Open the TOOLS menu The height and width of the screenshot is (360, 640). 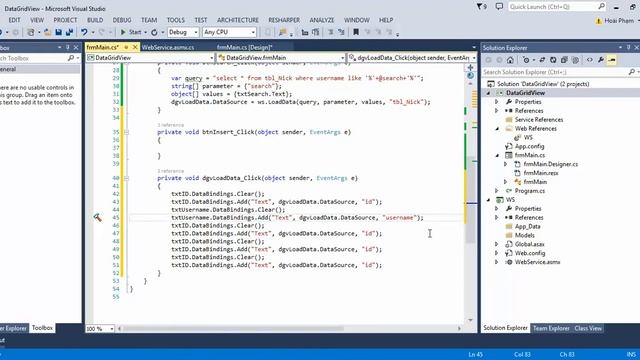point(176,20)
